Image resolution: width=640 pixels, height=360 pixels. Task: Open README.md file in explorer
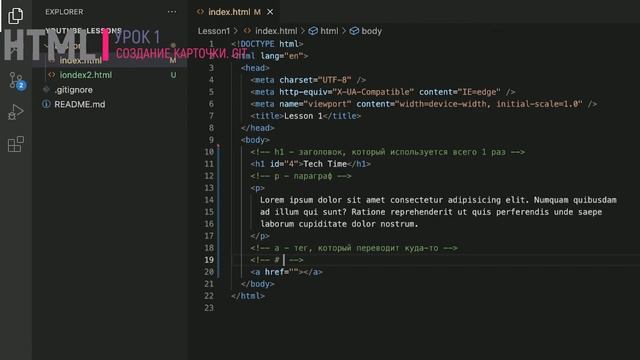80,104
